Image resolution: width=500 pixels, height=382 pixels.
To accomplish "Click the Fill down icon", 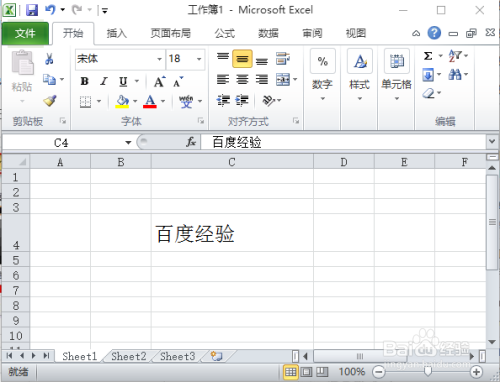I will click(x=428, y=75).
